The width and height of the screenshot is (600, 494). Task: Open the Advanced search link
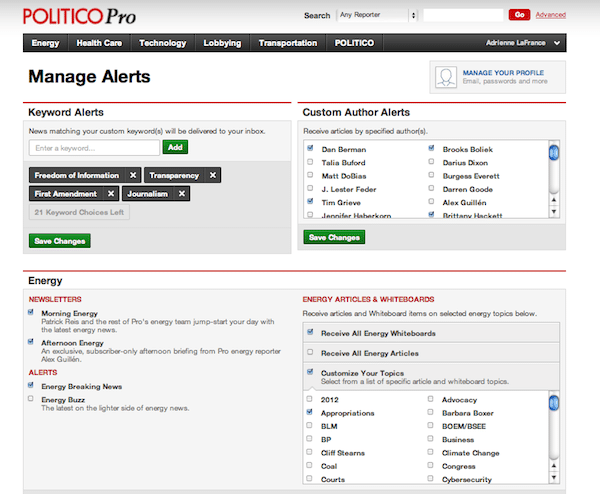tap(551, 15)
